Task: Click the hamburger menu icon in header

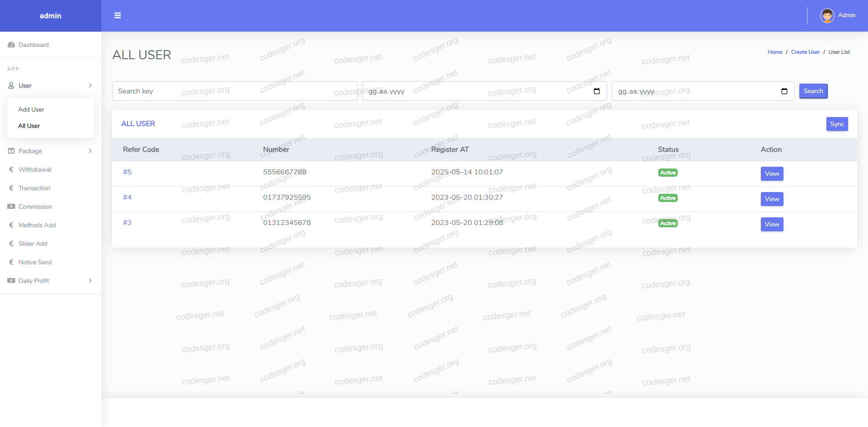Action: [x=118, y=15]
